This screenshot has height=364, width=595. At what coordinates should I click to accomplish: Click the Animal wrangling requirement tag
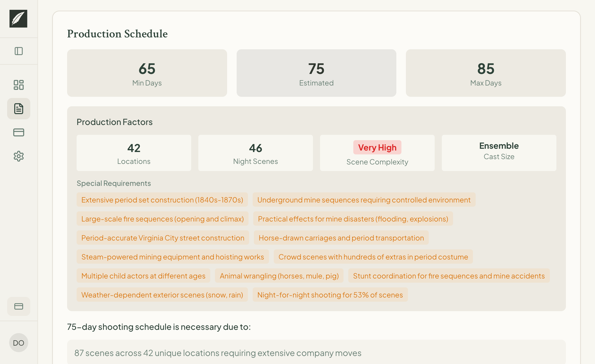[279, 276]
